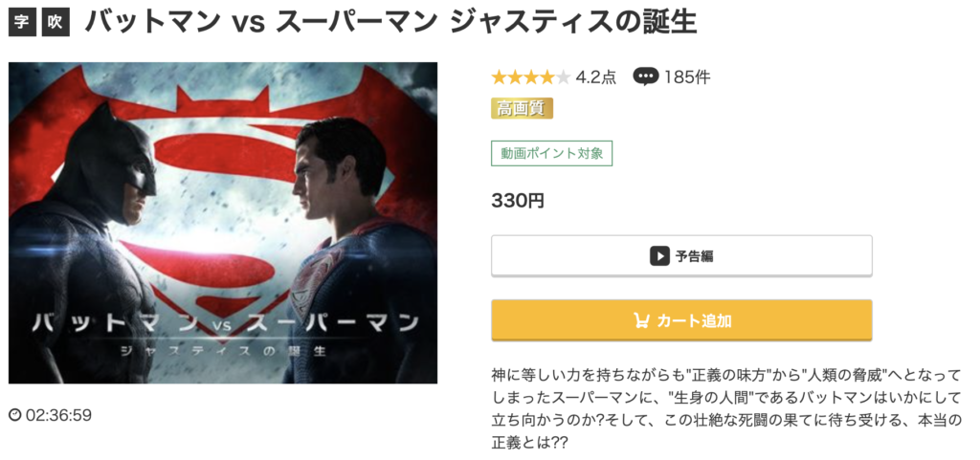Viewport: 980px width, 460px height.
Task: Click the 動画ポイント対象 label
Action: tap(551, 154)
